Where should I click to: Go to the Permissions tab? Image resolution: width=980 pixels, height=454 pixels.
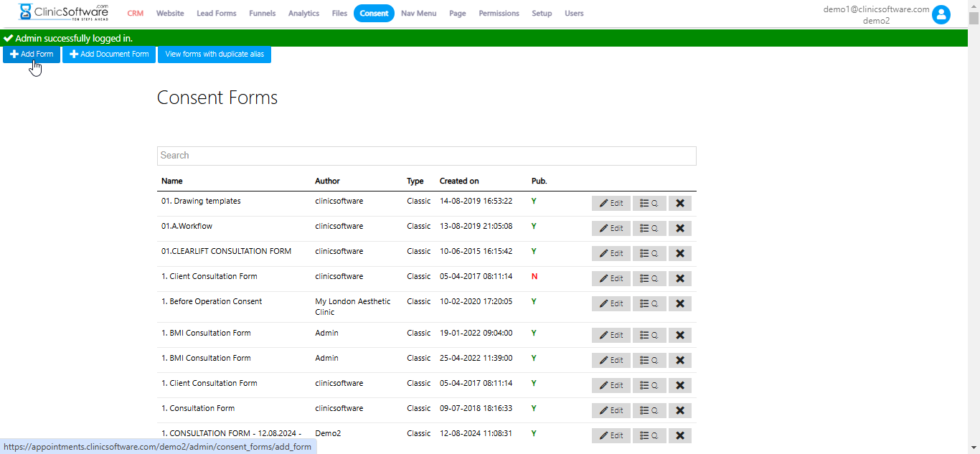pyautogui.click(x=499, y=14)
